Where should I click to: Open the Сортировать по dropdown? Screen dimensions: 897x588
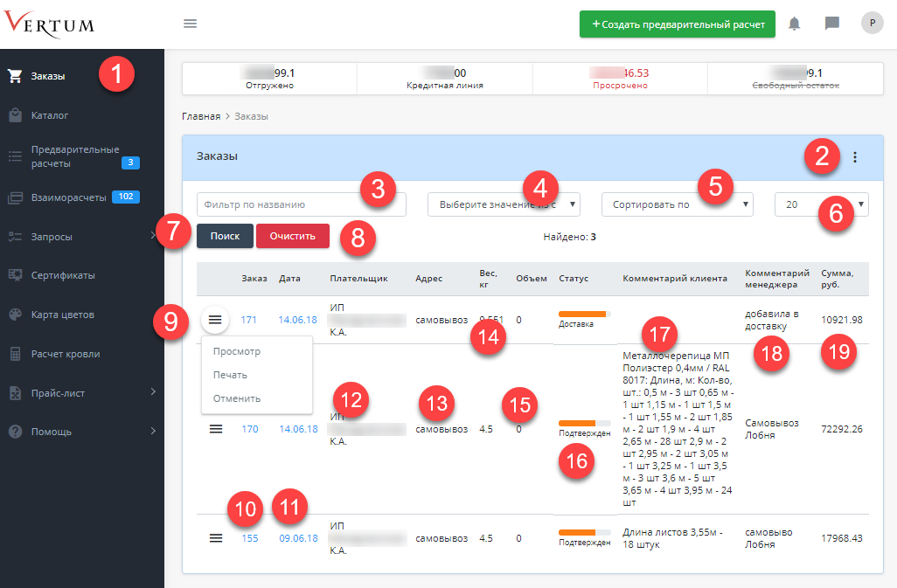[x=677, y=204]
